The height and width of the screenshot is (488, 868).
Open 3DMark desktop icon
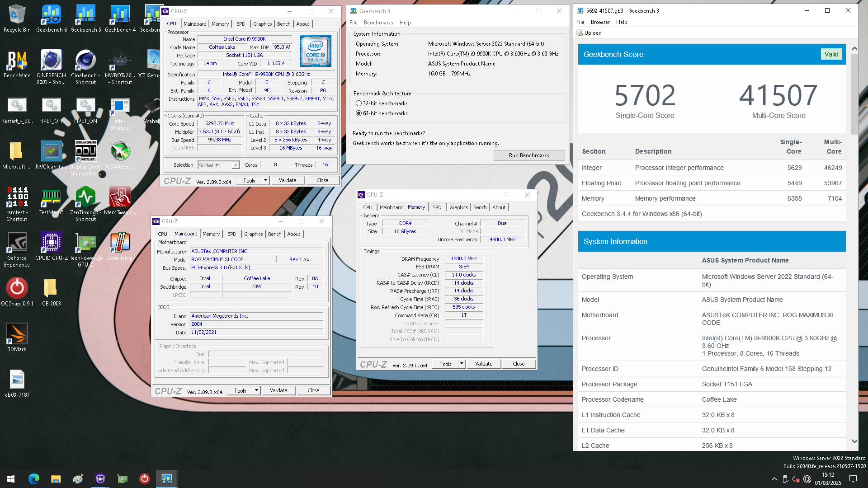[17, 338]
